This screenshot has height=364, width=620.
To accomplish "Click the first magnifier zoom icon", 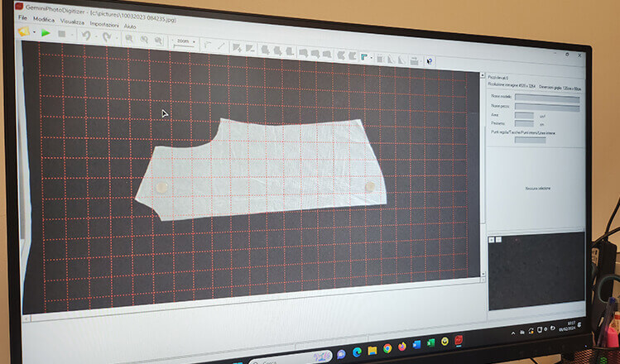I will click(129, 39).
